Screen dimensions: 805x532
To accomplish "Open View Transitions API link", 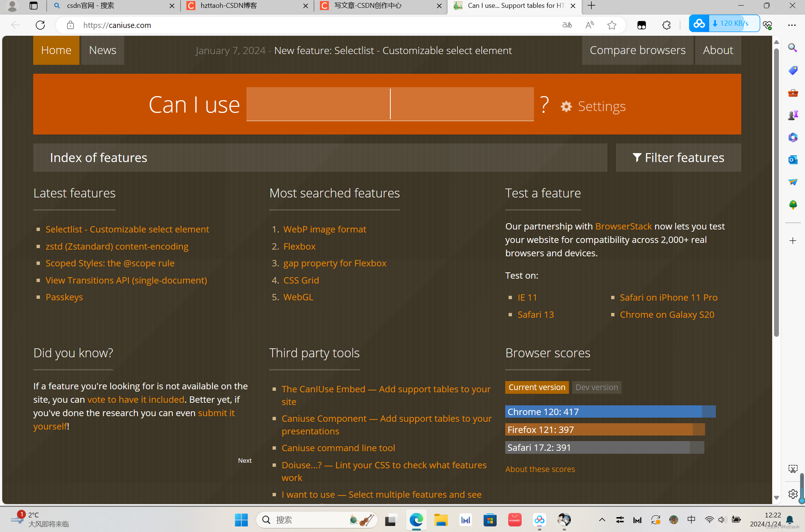I will (x=126, y=280).
